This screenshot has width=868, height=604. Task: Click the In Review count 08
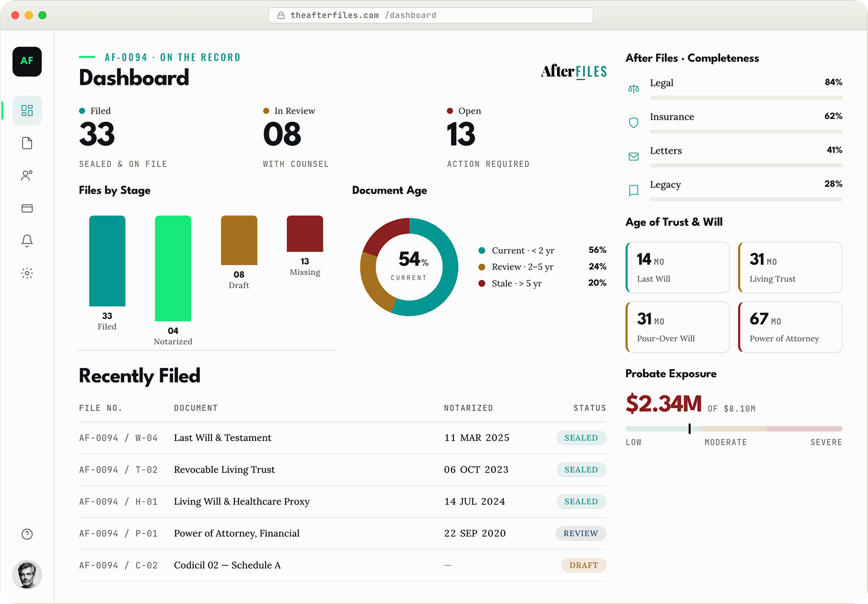click(x=282, y=134)
